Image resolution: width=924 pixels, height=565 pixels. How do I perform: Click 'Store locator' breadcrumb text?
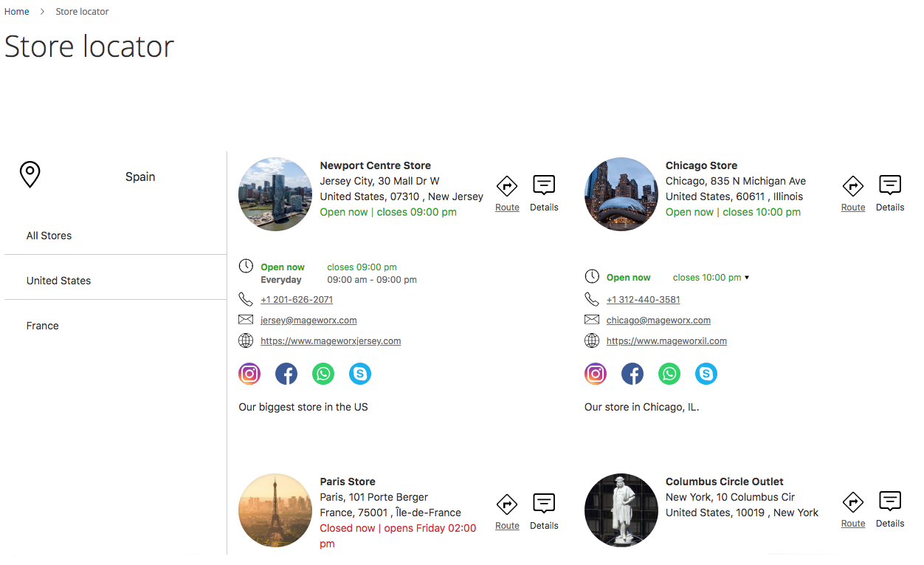click(x=82, y=12)
